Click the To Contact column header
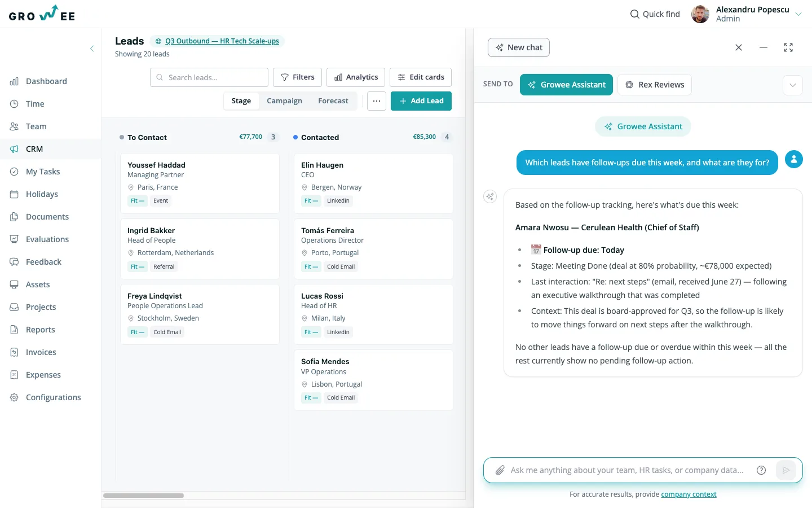The height and width of the screenshot is (508, 812). point(147,137)
